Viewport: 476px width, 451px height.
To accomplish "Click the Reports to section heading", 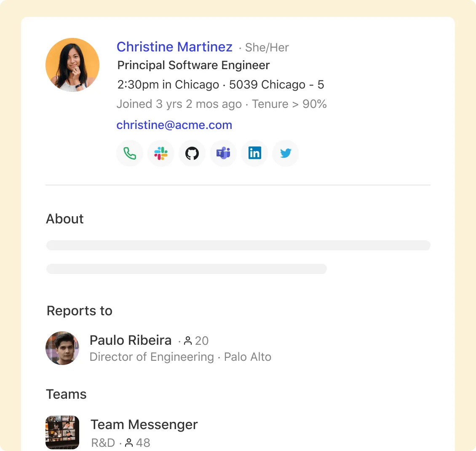I will click(x=79, y=311).
